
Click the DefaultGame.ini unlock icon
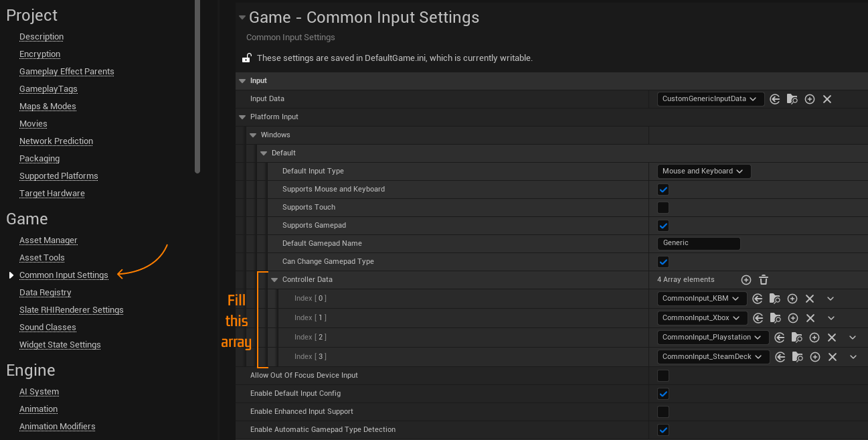[247, 58]
